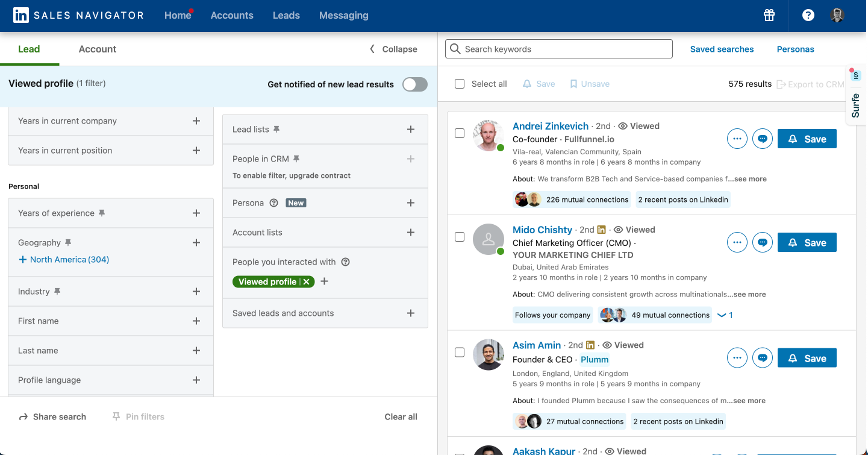Image resolution: width=868 pixels, height=455 pixels.
Task: Click Clear all filters
Action: tap(401, 417)
